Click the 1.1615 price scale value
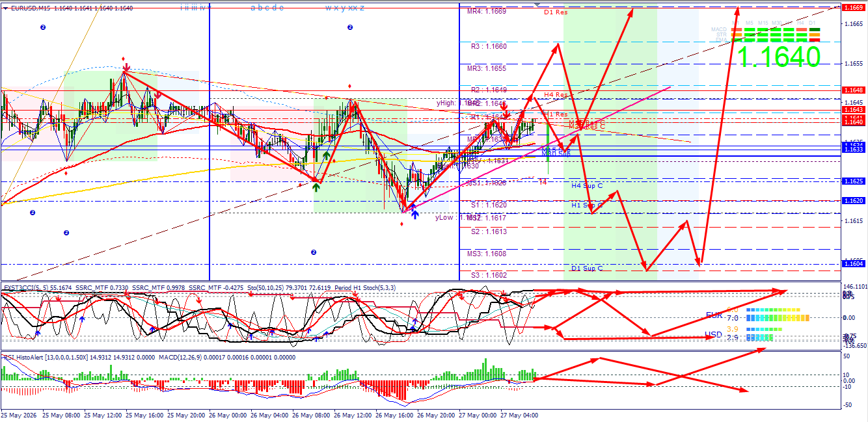This screenshot has width=868, height=422. 854,221
